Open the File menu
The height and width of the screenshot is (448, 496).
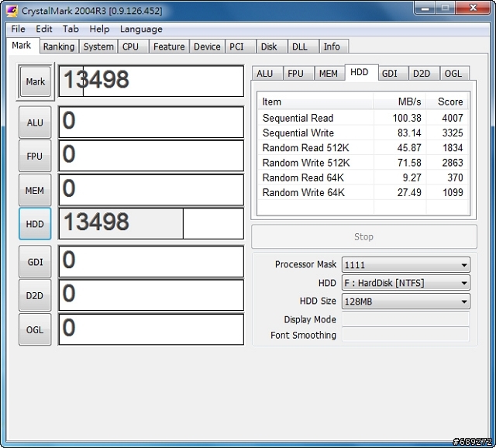click(x=18, y=29)
